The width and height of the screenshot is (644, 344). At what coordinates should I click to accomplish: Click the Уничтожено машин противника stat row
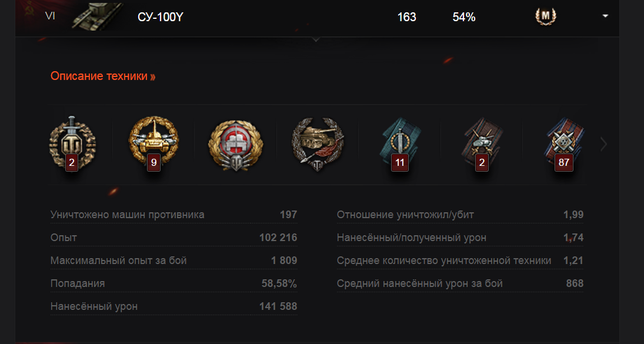pyautogui.click(x=173, y=215)
